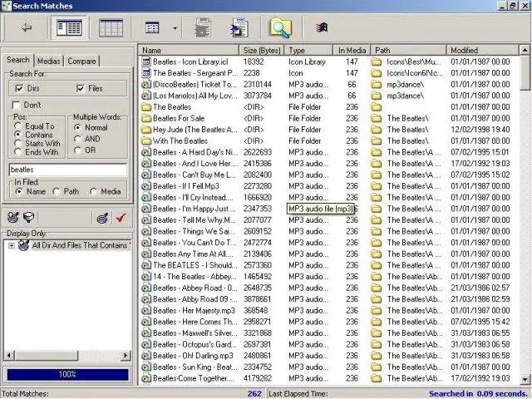Sort by the In Media column header
The width and height of the screenshot is (532, 399).
pos(352,50)
